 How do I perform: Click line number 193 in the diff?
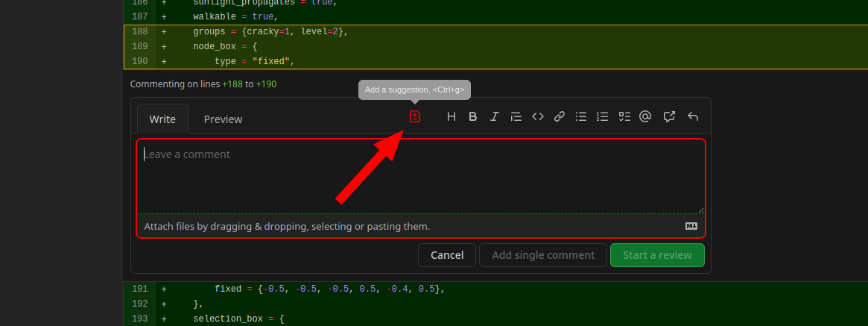(x=139, y=319)
